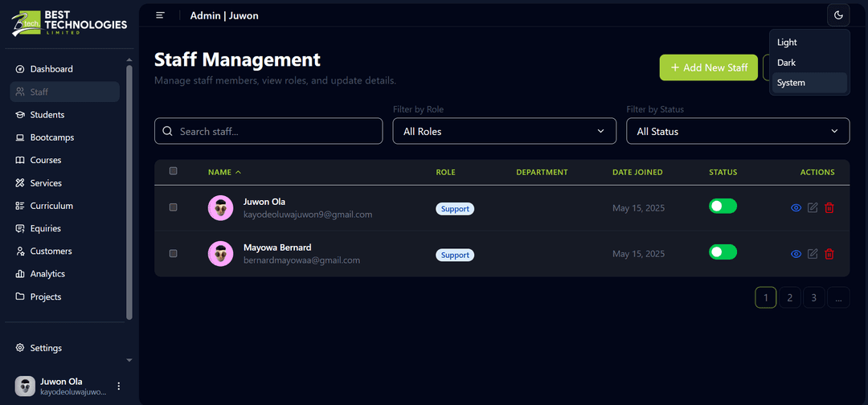This screenshot has width=868, height=405.
Task: Edit Juwon Ola's staff record
Action: coord(813,208)
